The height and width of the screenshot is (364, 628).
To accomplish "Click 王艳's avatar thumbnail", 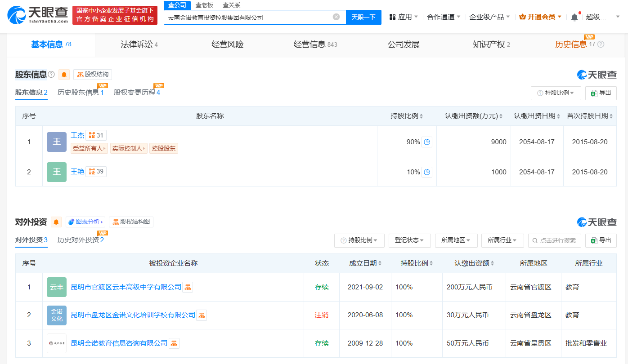I will point(57,172).
